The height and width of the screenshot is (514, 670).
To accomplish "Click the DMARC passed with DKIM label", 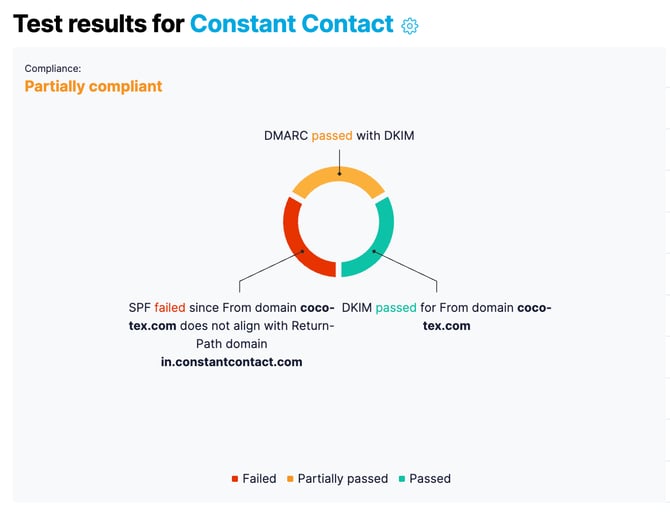I will tap(339, 136).
